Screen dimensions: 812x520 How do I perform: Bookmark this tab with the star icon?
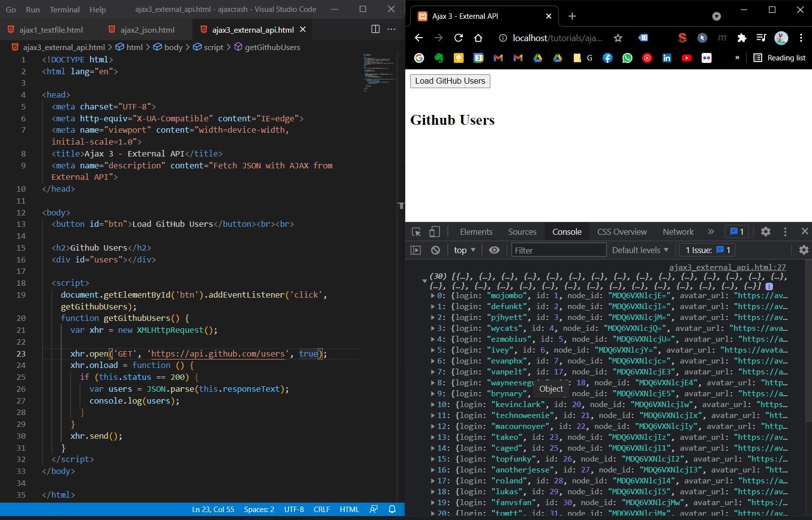(x=618, y=38)
